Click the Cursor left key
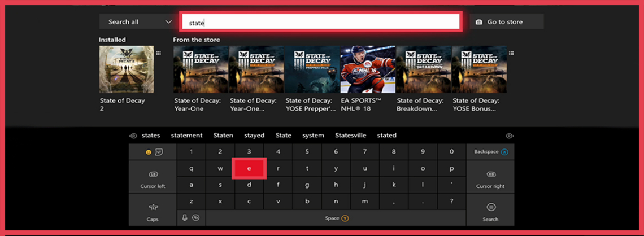This screenshot has width=644, height=236. (x=153, y=177)
